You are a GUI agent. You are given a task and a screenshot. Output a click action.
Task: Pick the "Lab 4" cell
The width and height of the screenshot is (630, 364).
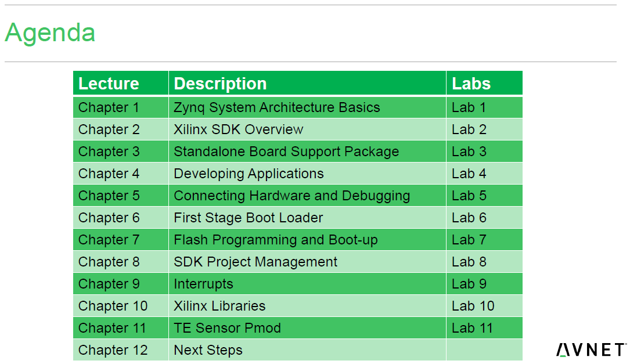pyautogui.click(x=485, y=174)
